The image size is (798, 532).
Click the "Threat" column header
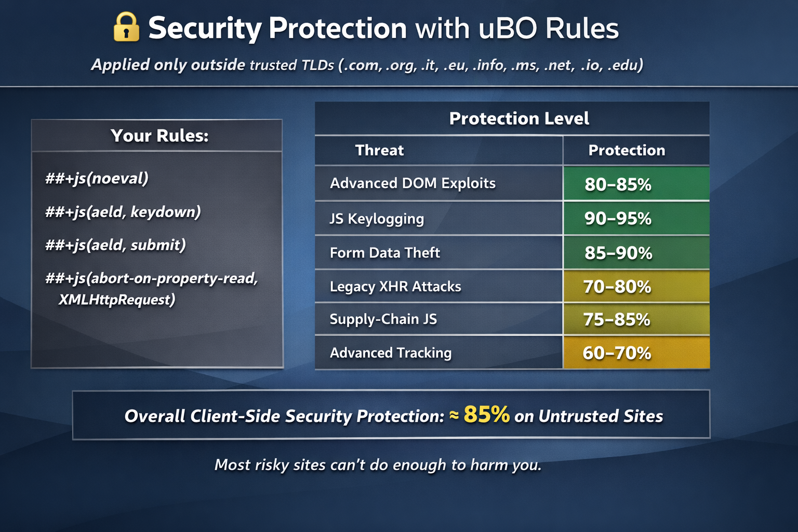(x=379, y=150)
